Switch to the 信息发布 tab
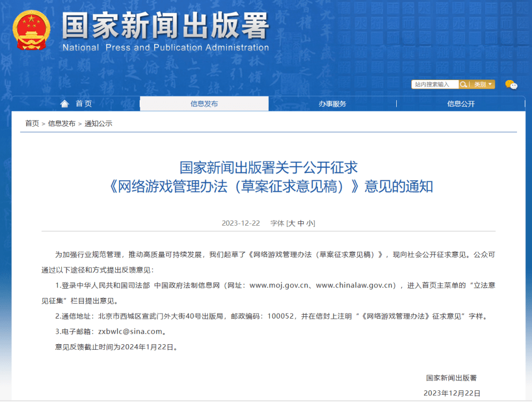Viewport: 532px width, 402px height. [204, 104]
